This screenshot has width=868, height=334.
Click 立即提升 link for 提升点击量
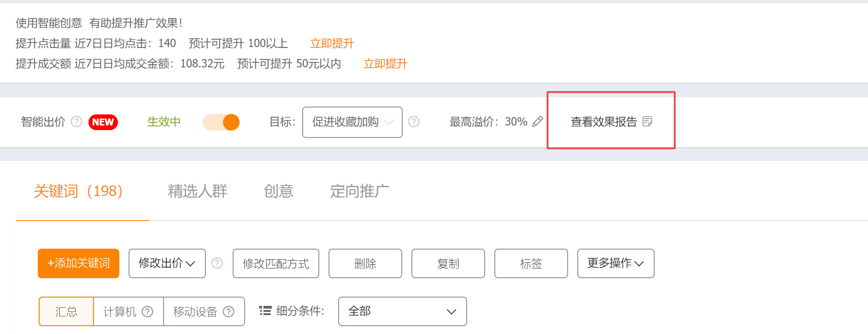click(x=332, y=43)
